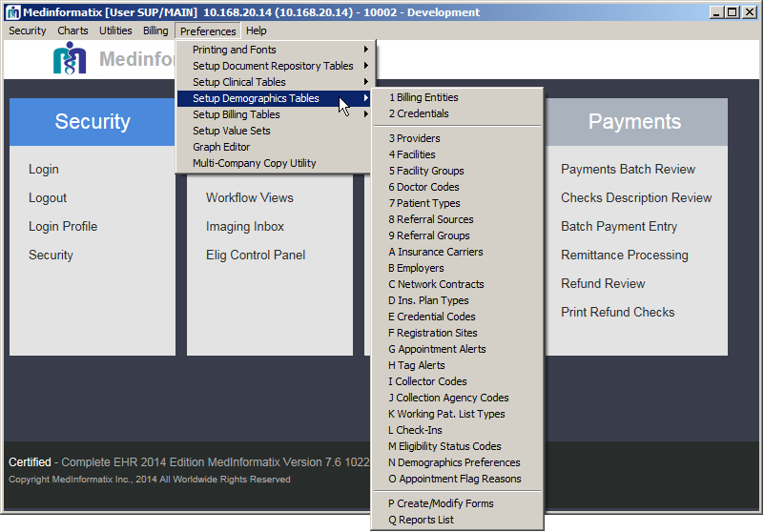Viewport: 764px width, 532px height.
Task: Open Q Reports List
Action: (457, 520)
